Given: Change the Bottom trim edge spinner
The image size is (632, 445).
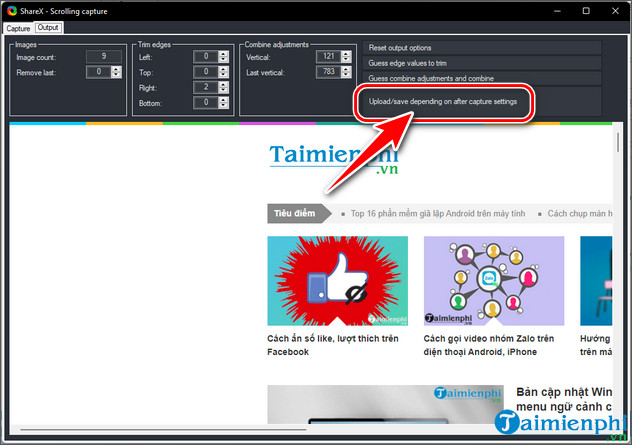Looking at the screenshot, I should tap(224, 102).
